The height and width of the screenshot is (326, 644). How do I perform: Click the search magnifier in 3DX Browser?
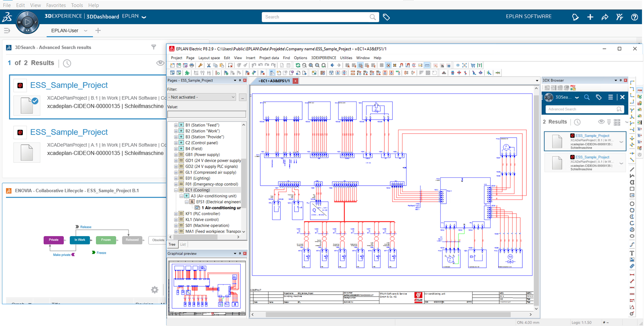587,98
